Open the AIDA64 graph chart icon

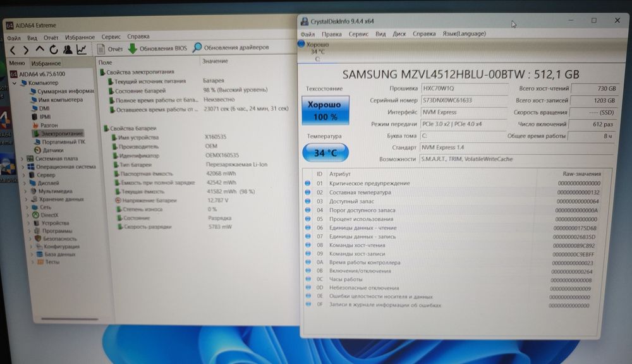point(82,49)
